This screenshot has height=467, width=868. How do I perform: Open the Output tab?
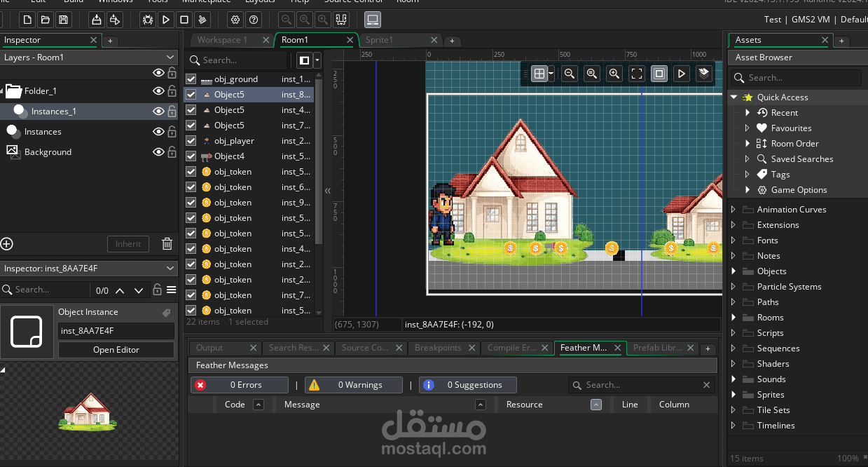click(209, 348)
